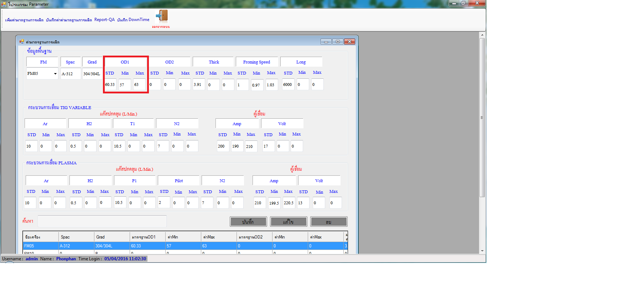Click Plasma Pilot STD field 2
This screenshot has width=644, height=308.
click(164, 202)
